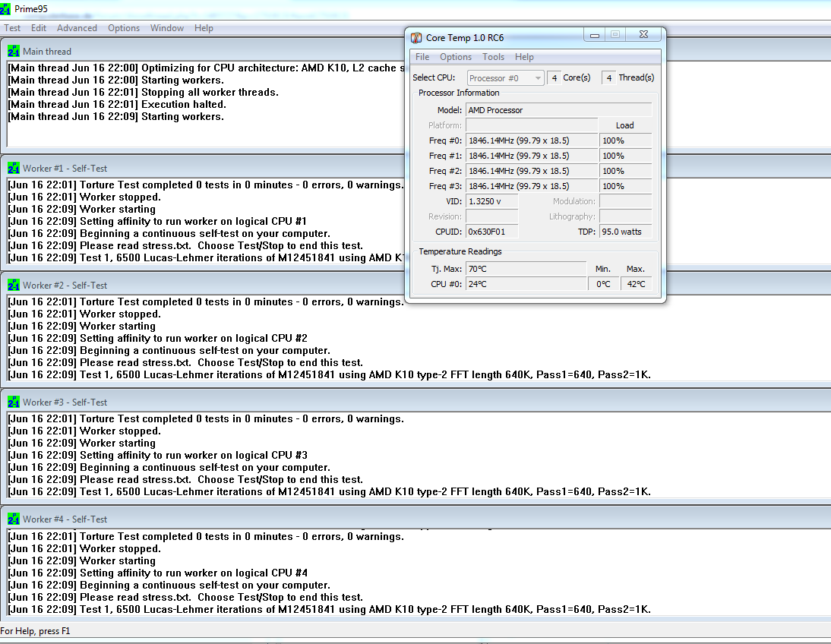Click 'Optimizing for CPU architecture' log line
This screenshot has height=644, width=831.
(206, 68)
